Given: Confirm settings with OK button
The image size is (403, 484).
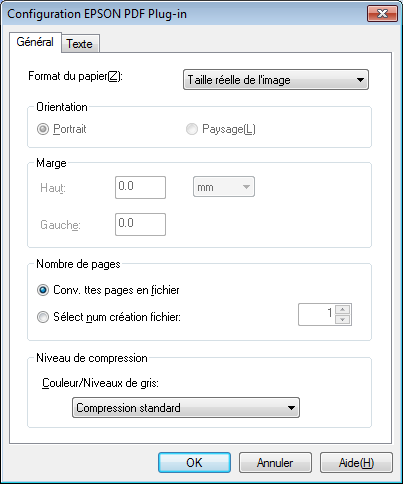Looking at the screenshot, I should (194, 462).
